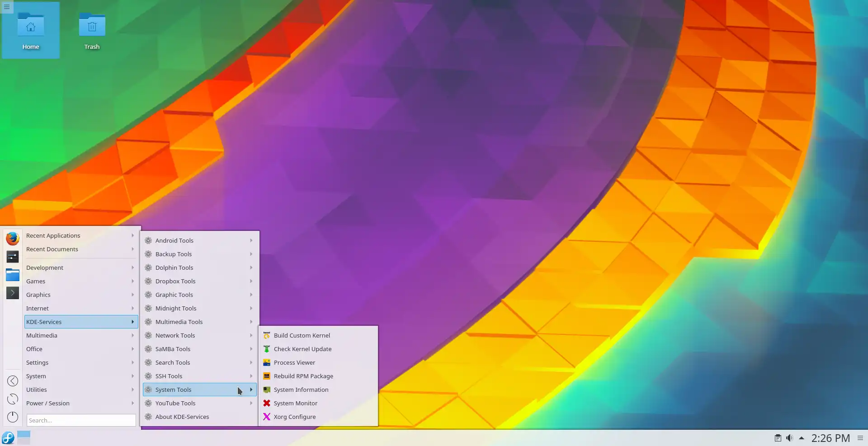
Task: Click the gear icon beside About KDE-Services
Action: tap(148, 417)
